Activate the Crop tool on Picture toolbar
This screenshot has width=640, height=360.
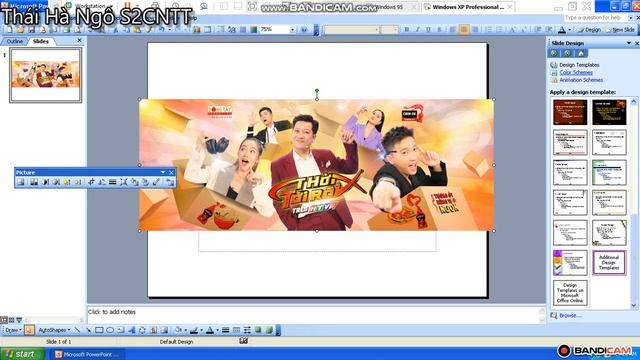pos(91,182)
